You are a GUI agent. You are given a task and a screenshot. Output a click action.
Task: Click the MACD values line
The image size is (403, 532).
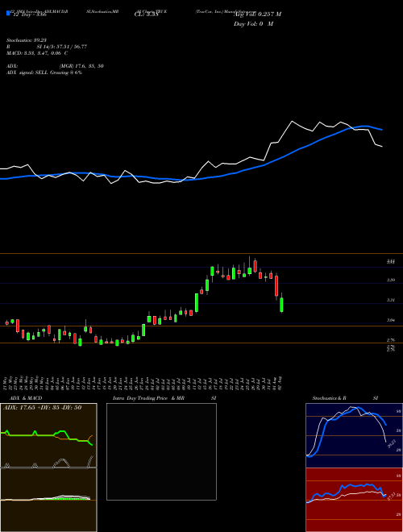(x=37, y=53)
